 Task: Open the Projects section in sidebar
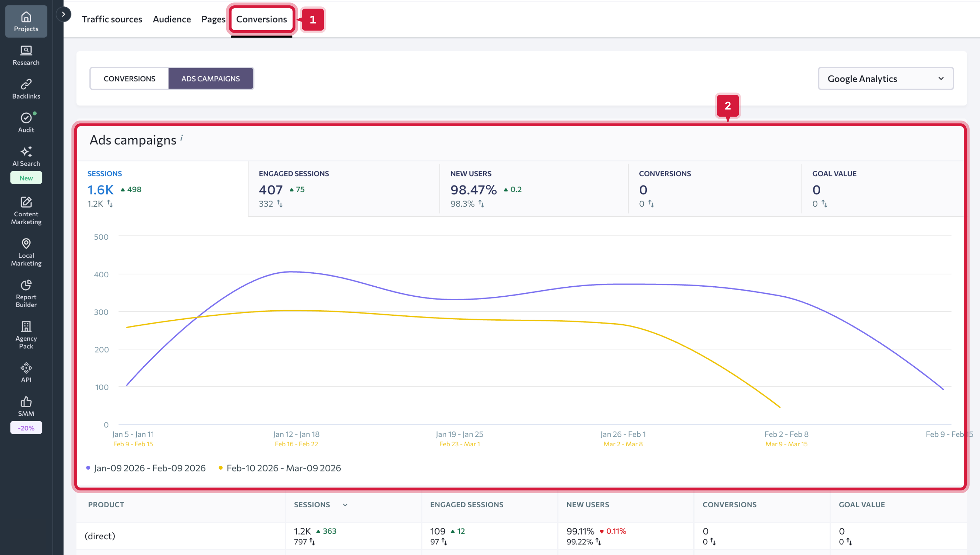point(26,22)
